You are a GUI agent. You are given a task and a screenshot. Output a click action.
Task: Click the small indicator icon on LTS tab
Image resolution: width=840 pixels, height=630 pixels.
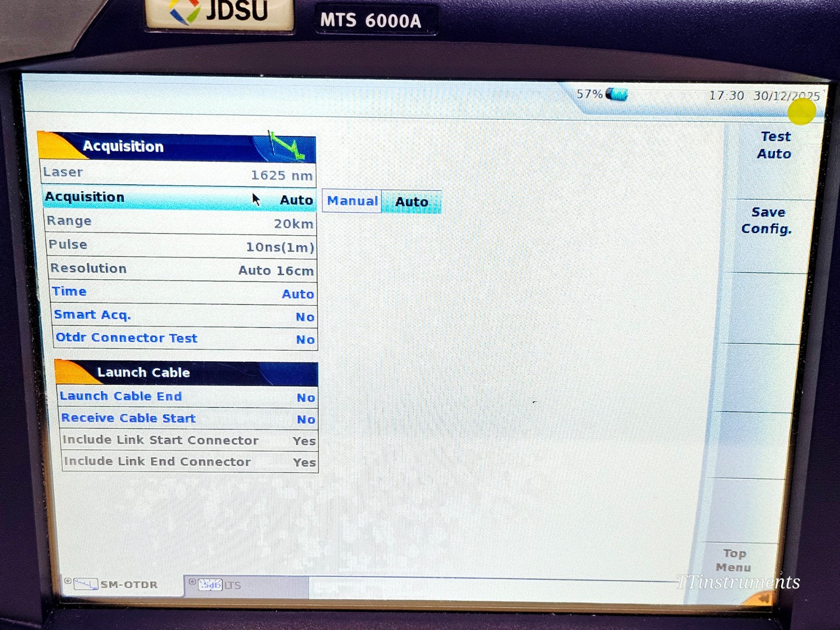pos(192,582)
